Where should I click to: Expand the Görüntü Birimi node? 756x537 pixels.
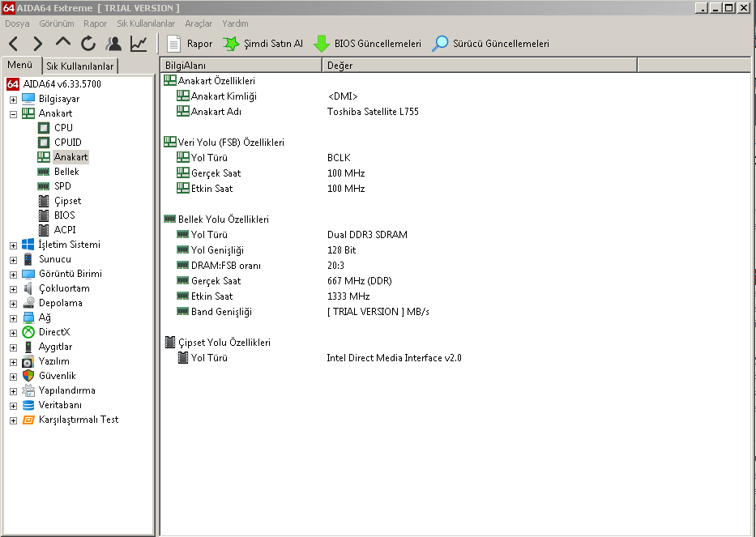[13, 275]
